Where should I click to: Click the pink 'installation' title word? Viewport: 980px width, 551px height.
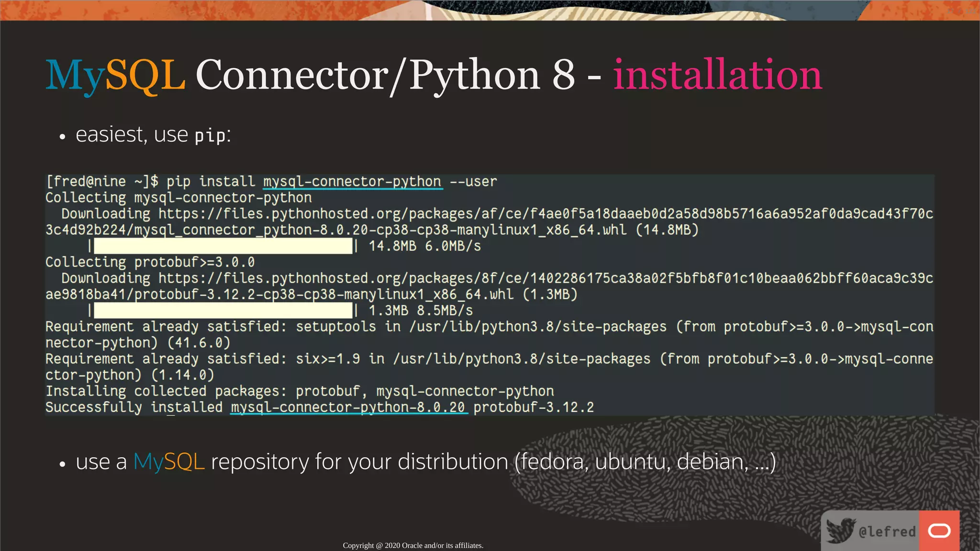tap(717, 75)
